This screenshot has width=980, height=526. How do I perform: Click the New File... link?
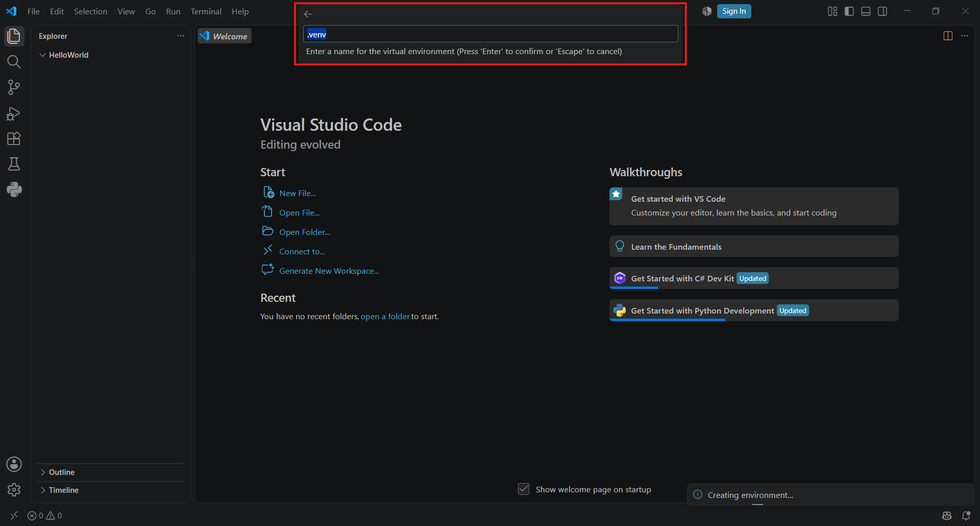pyautogui.click(x=298, y=193)
